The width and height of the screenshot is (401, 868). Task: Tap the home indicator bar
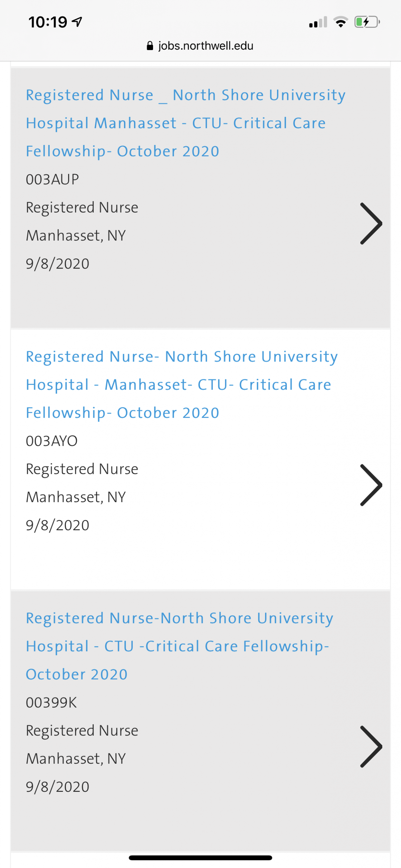[x=200, y=858]
